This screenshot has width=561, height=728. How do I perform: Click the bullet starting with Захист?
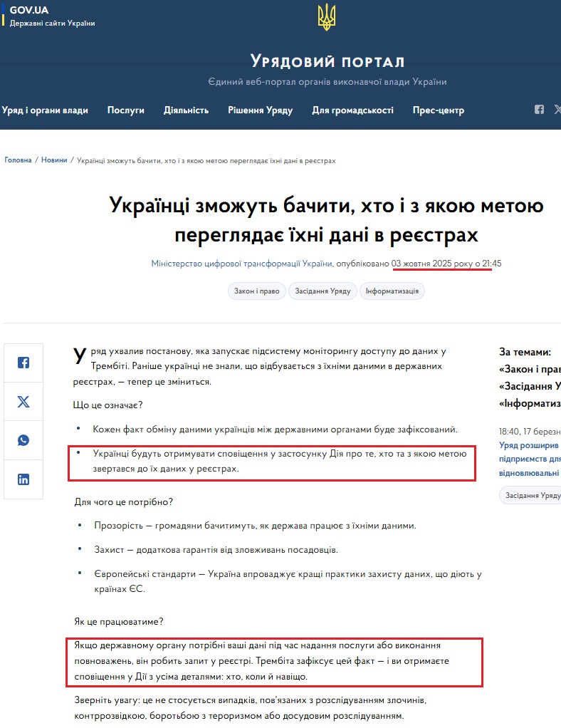pos(216,550)
